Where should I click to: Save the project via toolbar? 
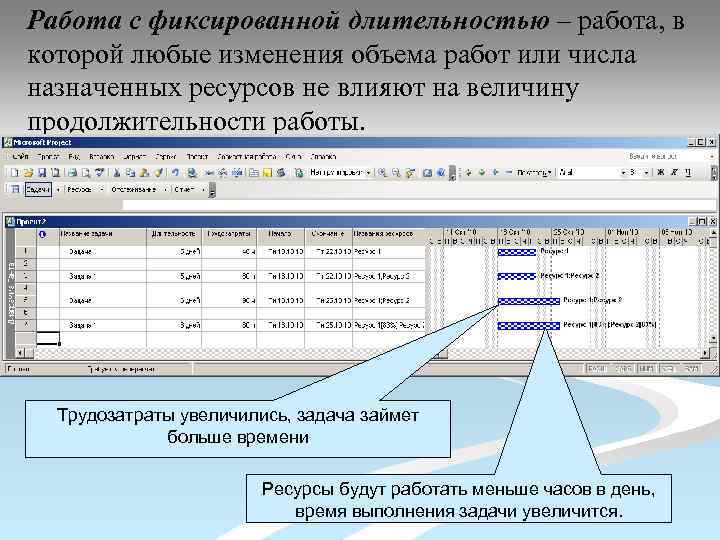click(x=42, y=173)
